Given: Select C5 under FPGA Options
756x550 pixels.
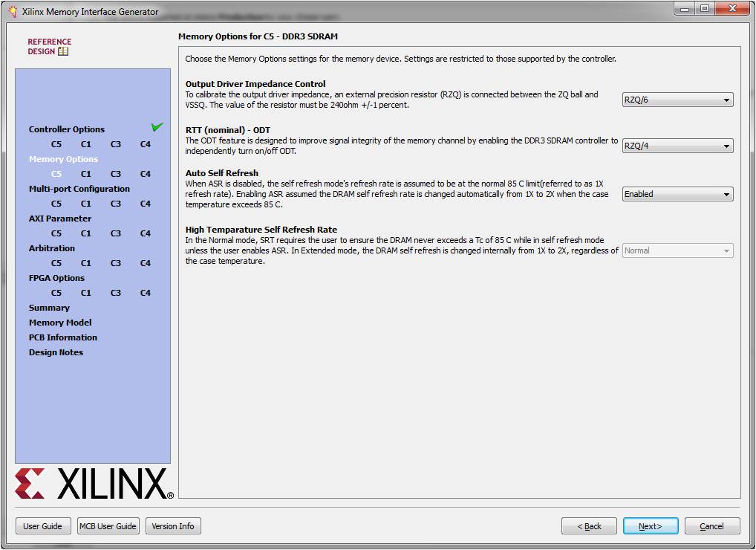Looking at the screenshot, I should [56, 293].
